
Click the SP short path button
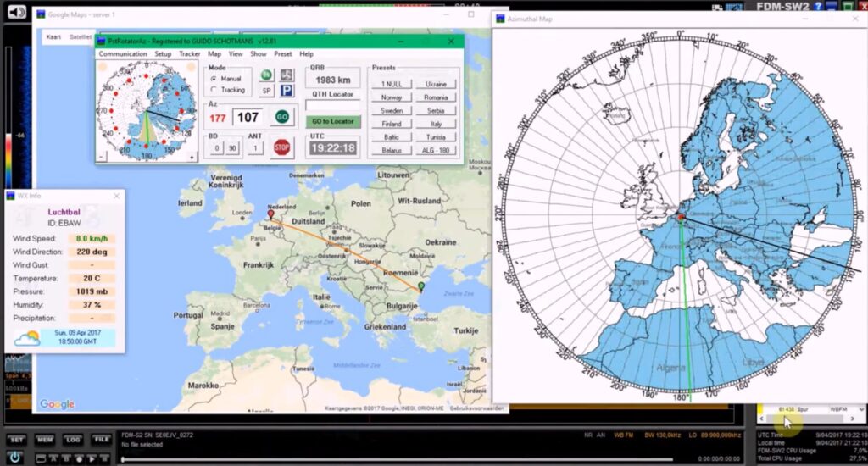pyautogui.click(x=266, y=91)
